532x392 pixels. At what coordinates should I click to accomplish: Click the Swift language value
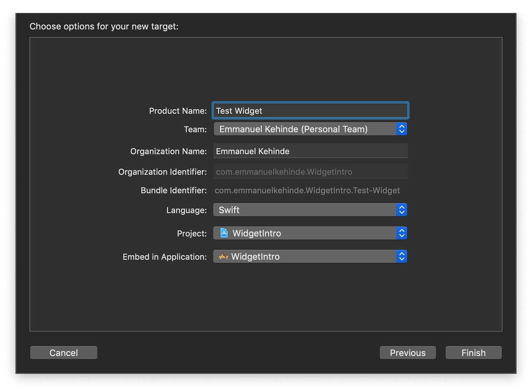228,210
